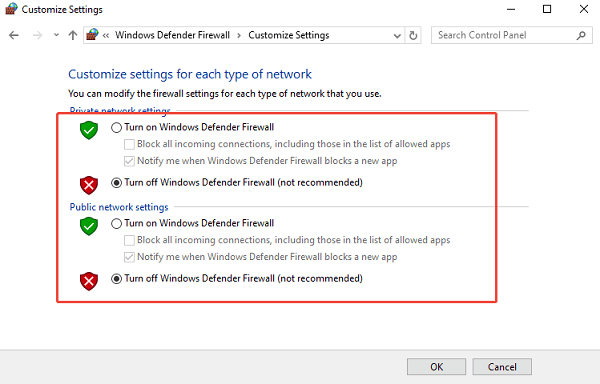Select Turn off firewall for public network
Image resolution: width=600 pixels, height=384 pixels.
click(116, 278)
